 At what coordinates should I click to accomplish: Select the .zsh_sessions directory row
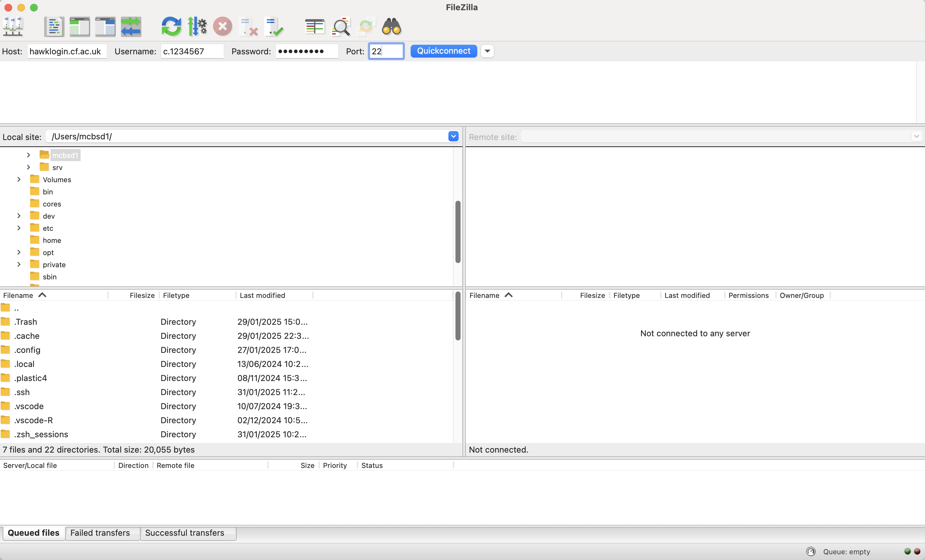tap(226, 434)
